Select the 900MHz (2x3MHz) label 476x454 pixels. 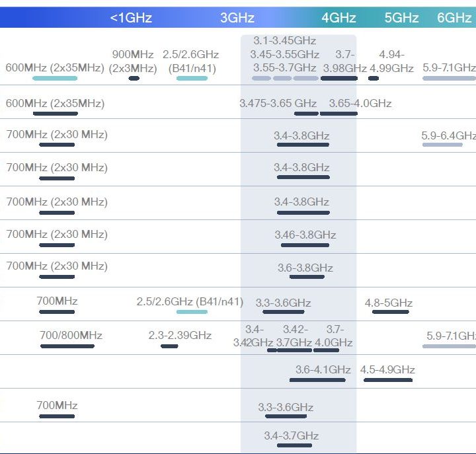coord(133,61)
